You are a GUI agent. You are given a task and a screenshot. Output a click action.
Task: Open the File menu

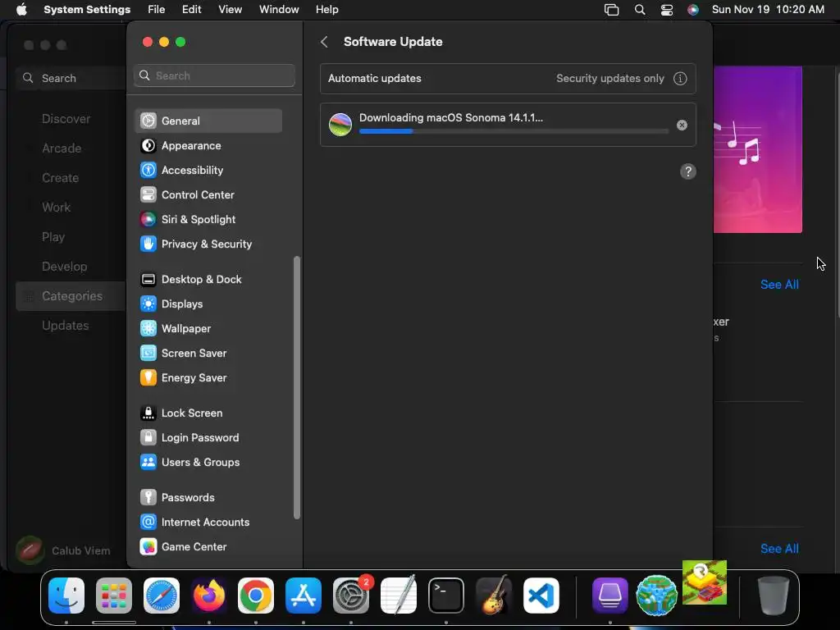point(157,10)
